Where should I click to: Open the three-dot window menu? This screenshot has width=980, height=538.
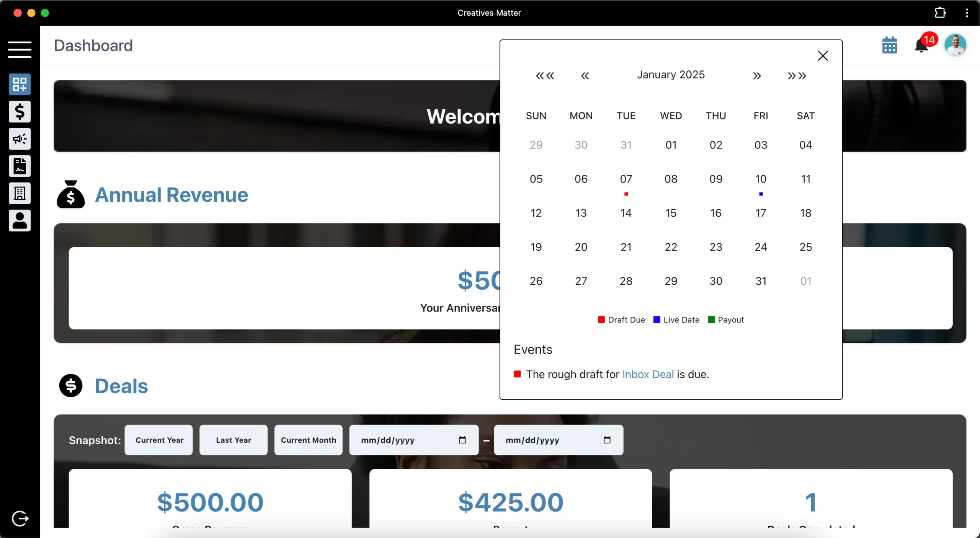[x=967, y=13]
